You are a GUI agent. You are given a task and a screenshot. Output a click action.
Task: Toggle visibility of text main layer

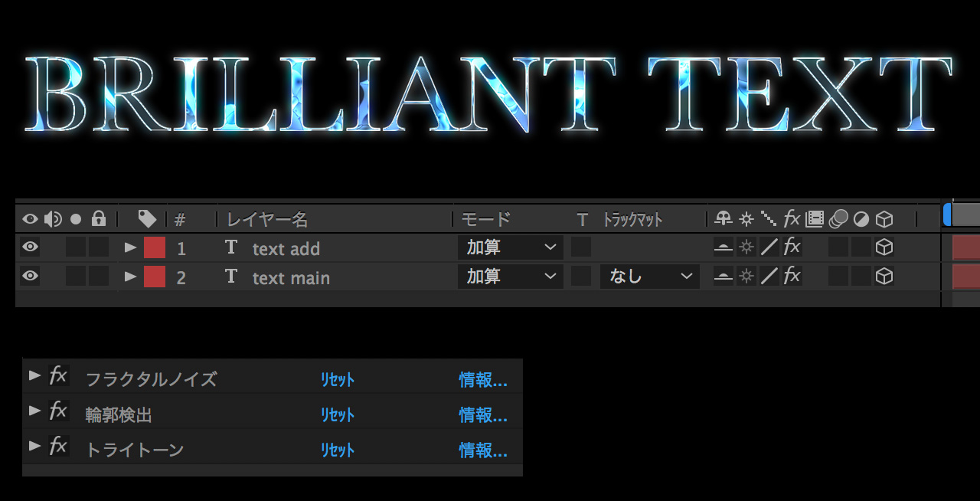(x=30, y=277)
